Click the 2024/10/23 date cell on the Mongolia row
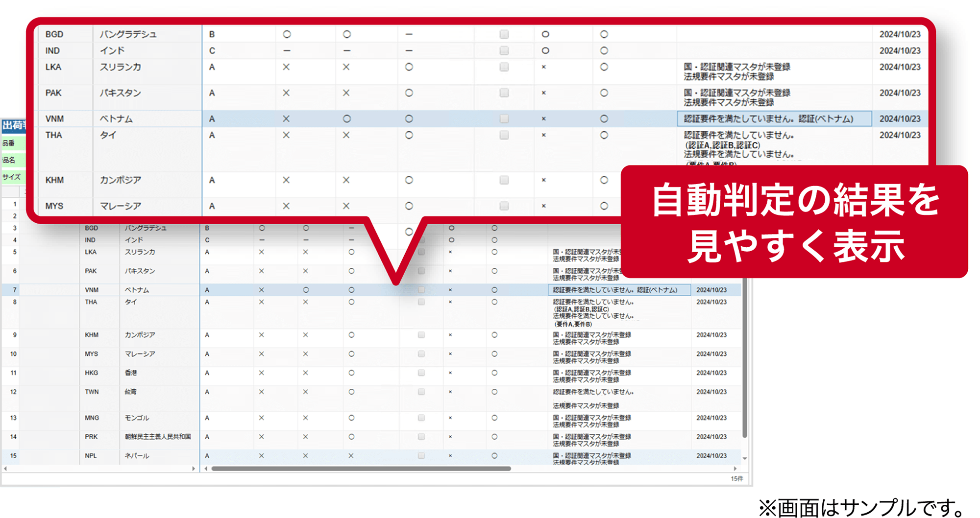This screenshot has width=980, height=518. (x=711, y=418)
